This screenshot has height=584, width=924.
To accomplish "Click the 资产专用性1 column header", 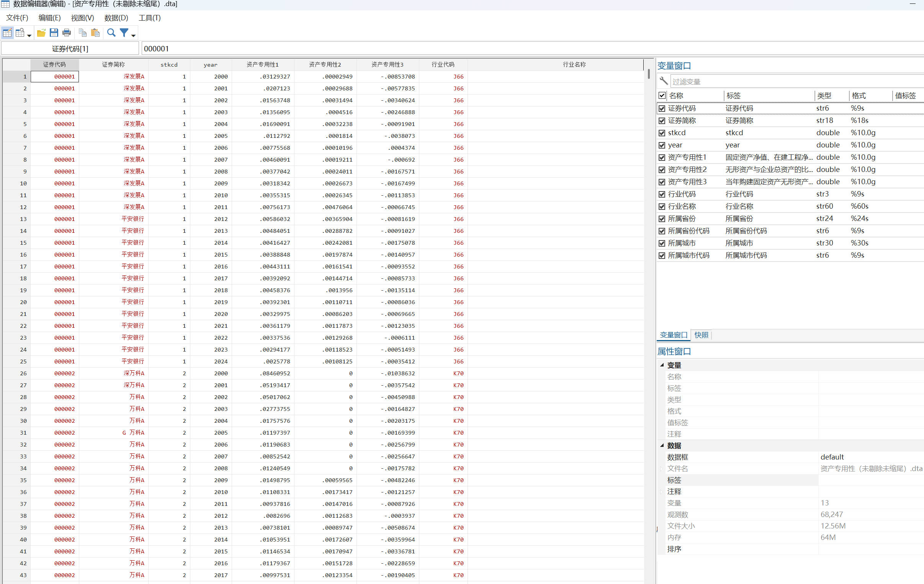I will pos(262,64).
